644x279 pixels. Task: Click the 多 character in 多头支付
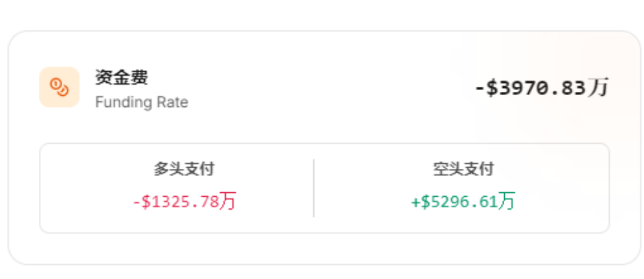161,170
